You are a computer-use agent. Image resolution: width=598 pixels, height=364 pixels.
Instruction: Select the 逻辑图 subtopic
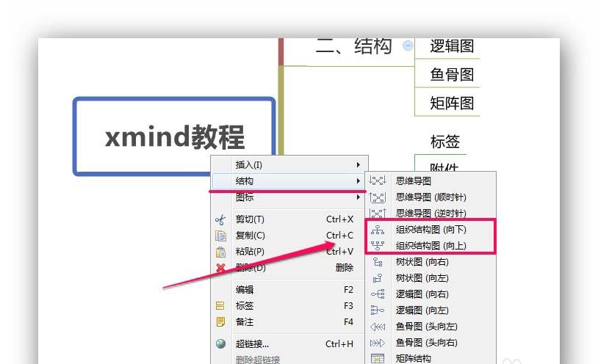click(x=452, y=46)
